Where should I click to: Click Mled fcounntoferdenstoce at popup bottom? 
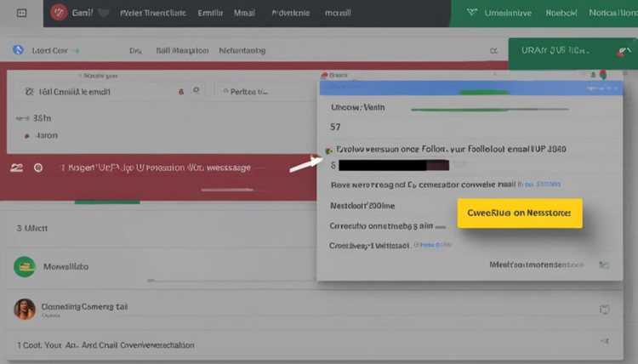(x=536, y=265)
